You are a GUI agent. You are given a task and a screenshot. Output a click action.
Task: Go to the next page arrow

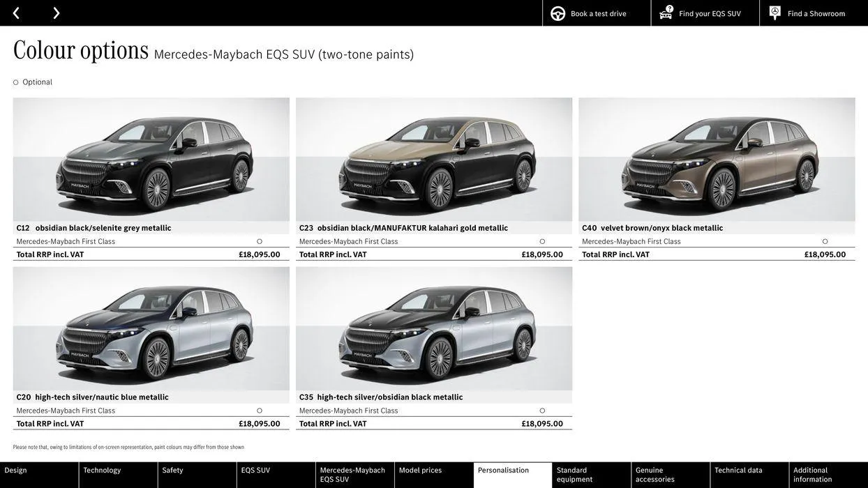[x=56, y=13]
